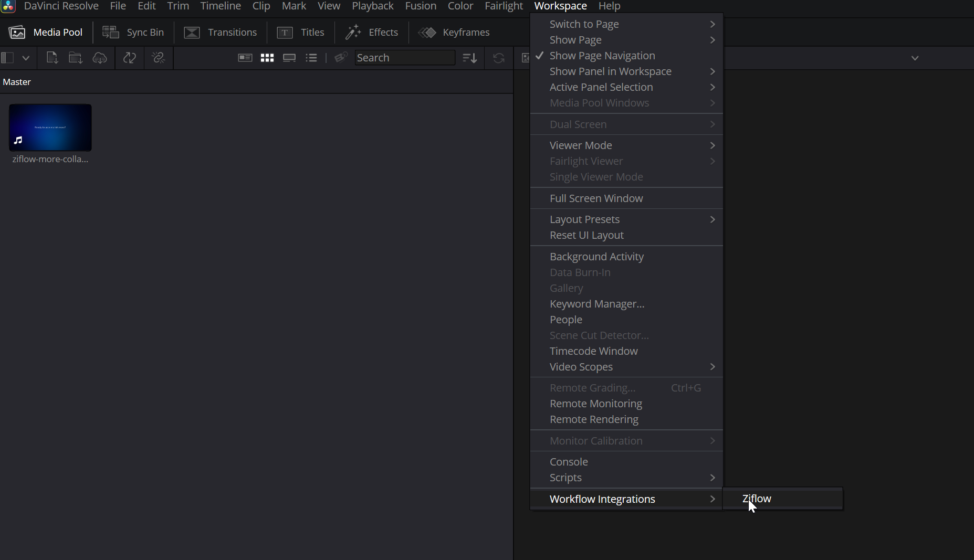
Task: Click the Master bin label
Action: pos(17,82)
